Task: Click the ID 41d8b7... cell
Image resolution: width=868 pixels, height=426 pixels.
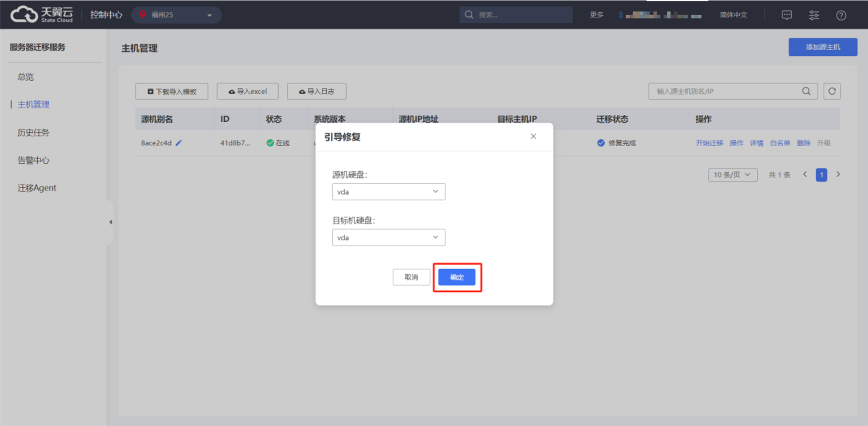Action: (236, 143)
